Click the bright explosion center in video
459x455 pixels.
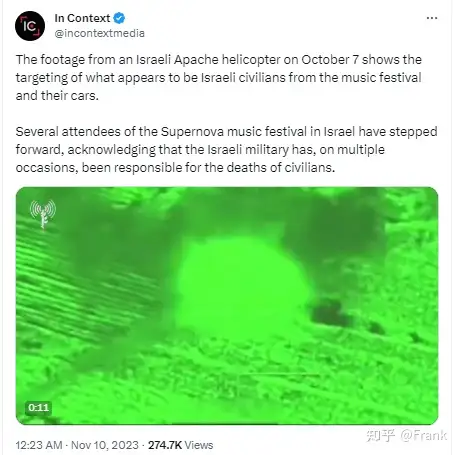[x=241, y=285]
